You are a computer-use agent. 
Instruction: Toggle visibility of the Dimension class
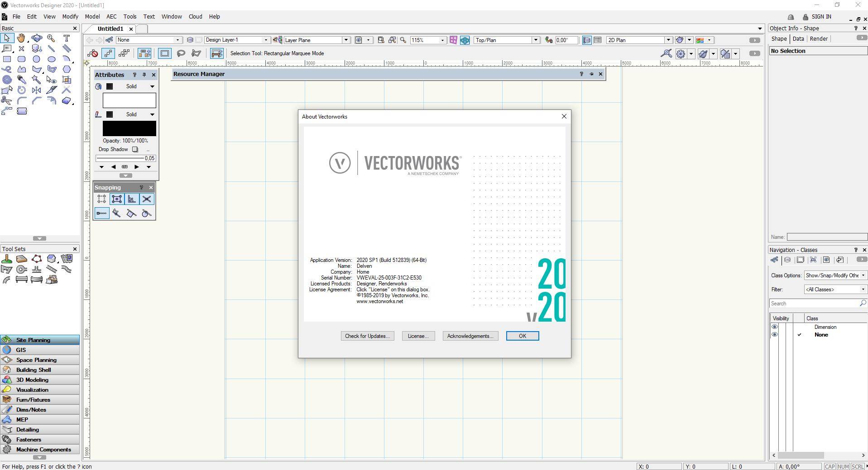pos(774,327)
